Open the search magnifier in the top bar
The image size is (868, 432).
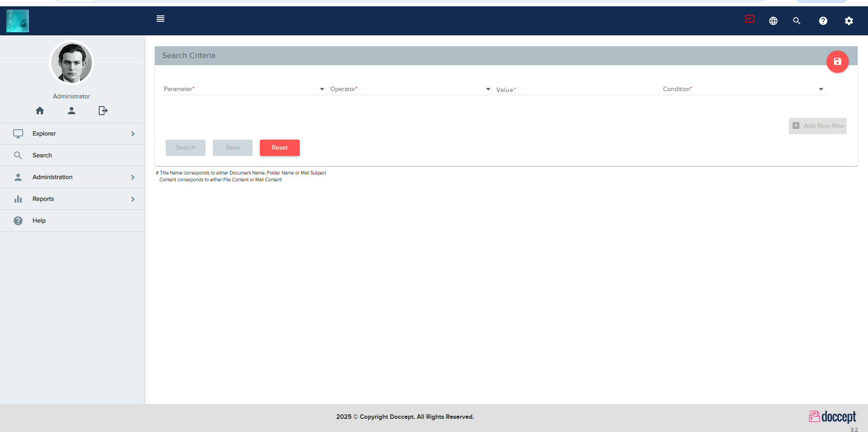click(797, 21)
